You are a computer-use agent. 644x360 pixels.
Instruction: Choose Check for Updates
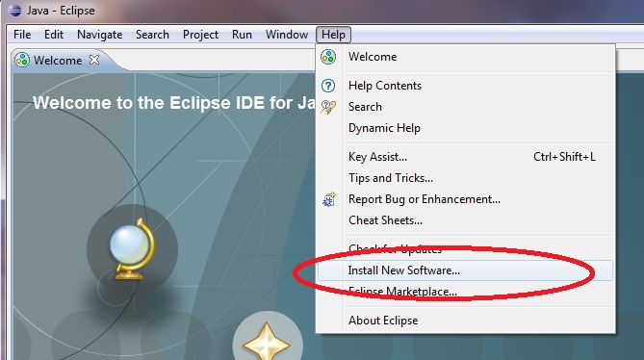point(465,248)
